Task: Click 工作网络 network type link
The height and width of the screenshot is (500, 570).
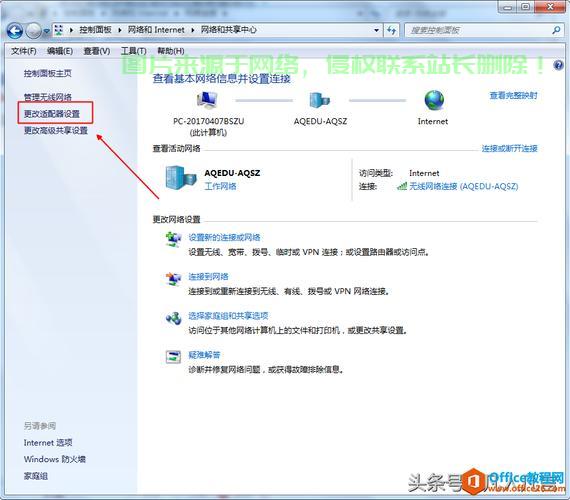Action: (x=220, y=186)
